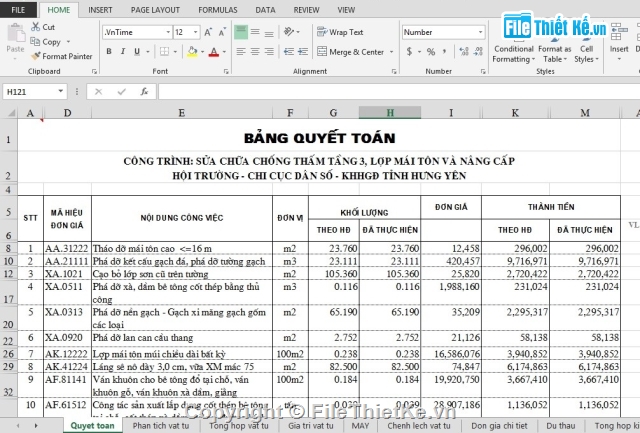Open the Number format dropdown
This screenshot has width=640, height=433.
tap(480, 32)
